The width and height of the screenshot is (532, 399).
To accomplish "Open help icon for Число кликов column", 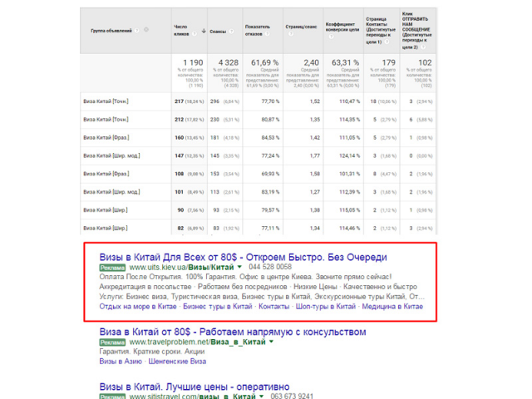I will [x=195, y=34].
